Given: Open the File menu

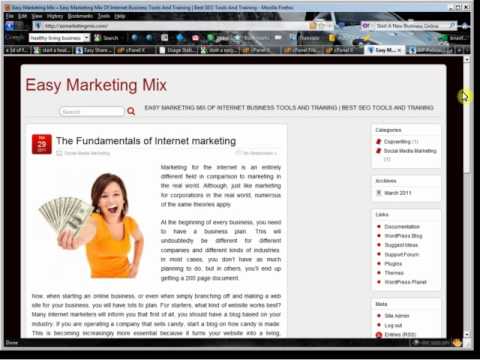Looking at the screenshot, I should pyautogui.click(x=10, y=16).
